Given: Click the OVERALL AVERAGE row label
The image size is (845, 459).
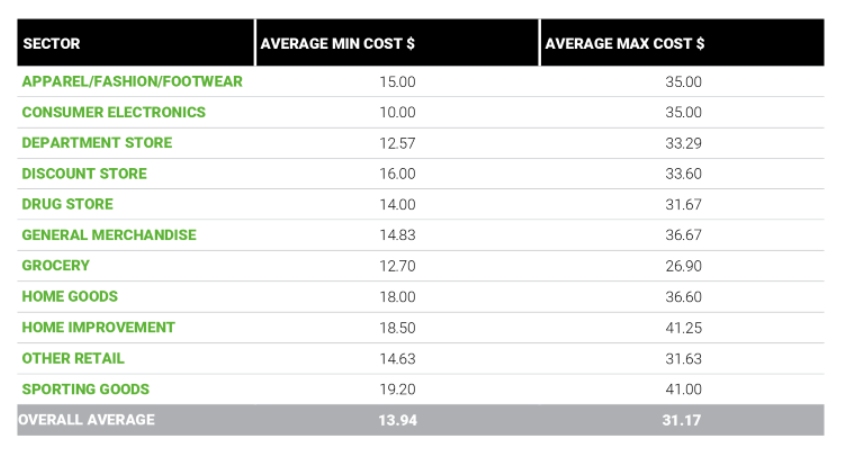Looking at the screenshot, I should (x=86, y=420).
